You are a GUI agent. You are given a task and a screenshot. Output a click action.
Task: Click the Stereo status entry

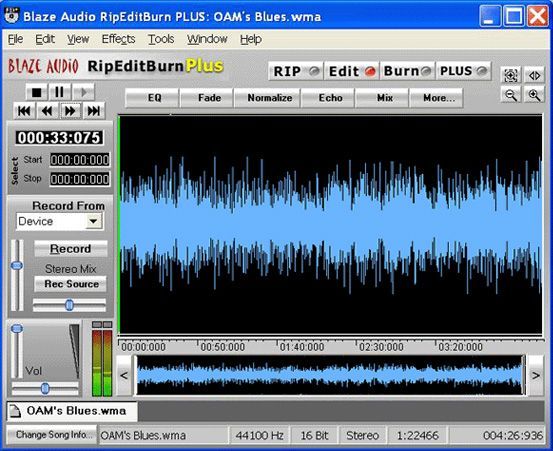click(362, 435)
